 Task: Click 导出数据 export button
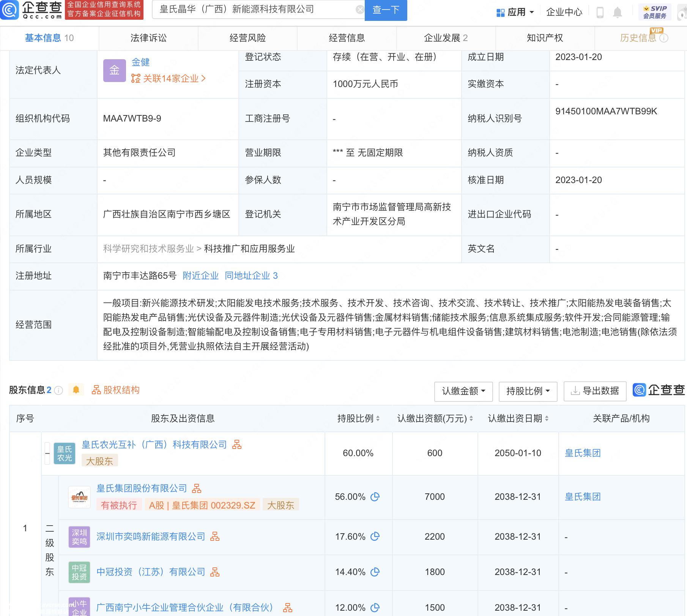(x=595, y=391)
